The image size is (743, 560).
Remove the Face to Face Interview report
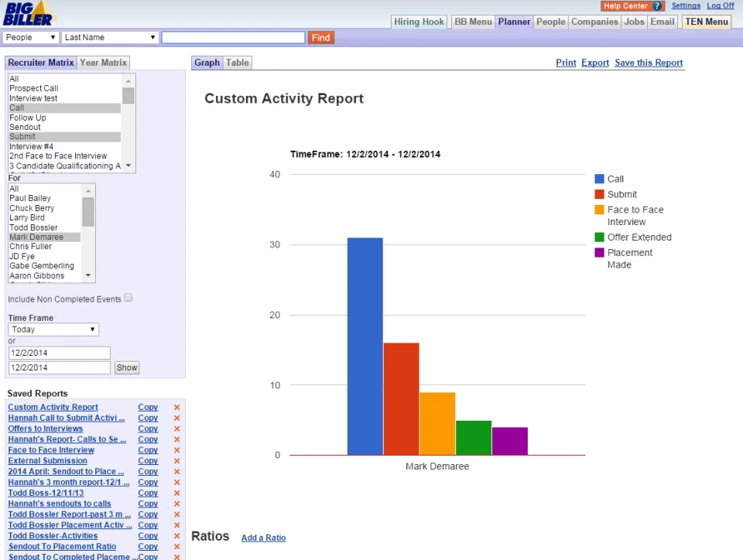pyautogui.click(x=176, y=450)
